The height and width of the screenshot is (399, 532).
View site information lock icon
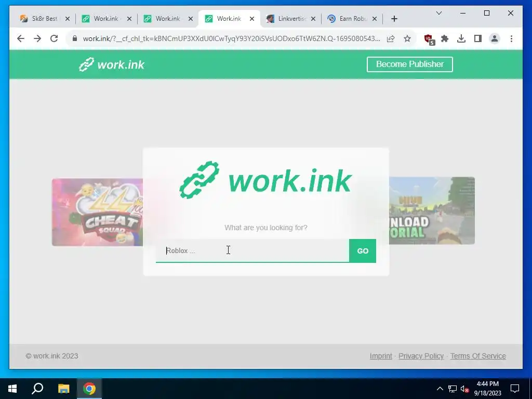(x=75, y=38)
